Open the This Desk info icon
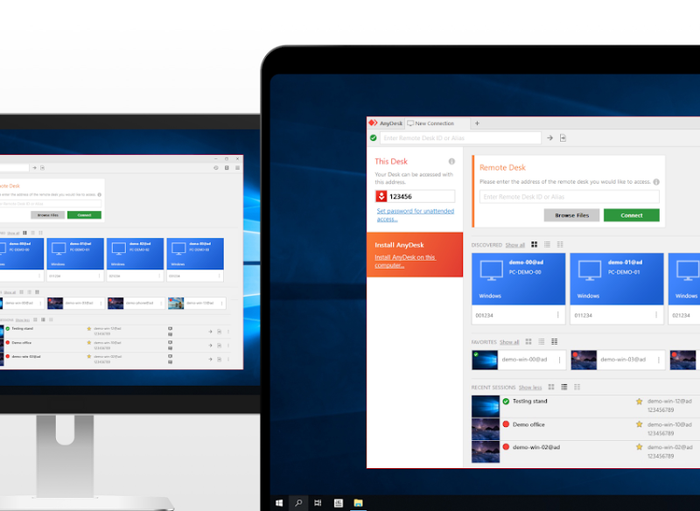The height and width of the screenshot is (511, 700). click(x=451, y=161)
